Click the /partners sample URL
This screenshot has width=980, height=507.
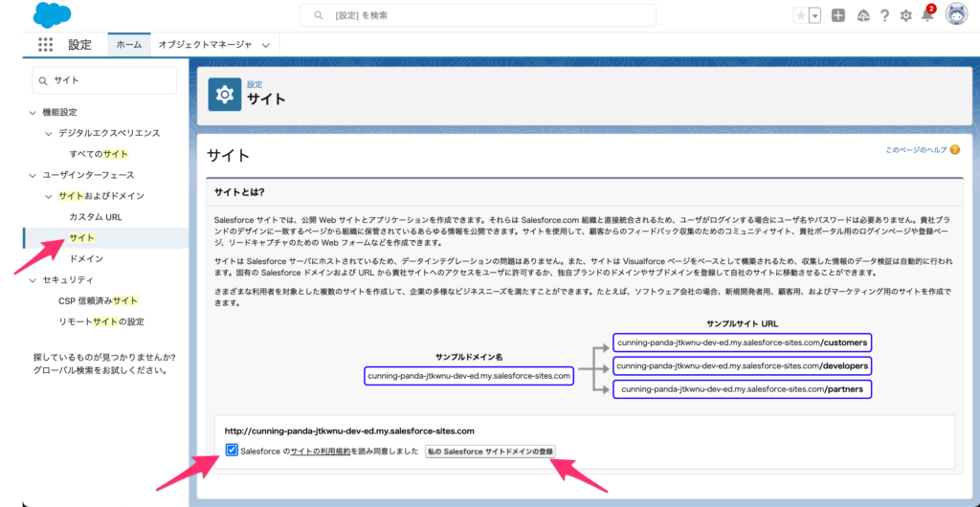click(x=743, y=389)
